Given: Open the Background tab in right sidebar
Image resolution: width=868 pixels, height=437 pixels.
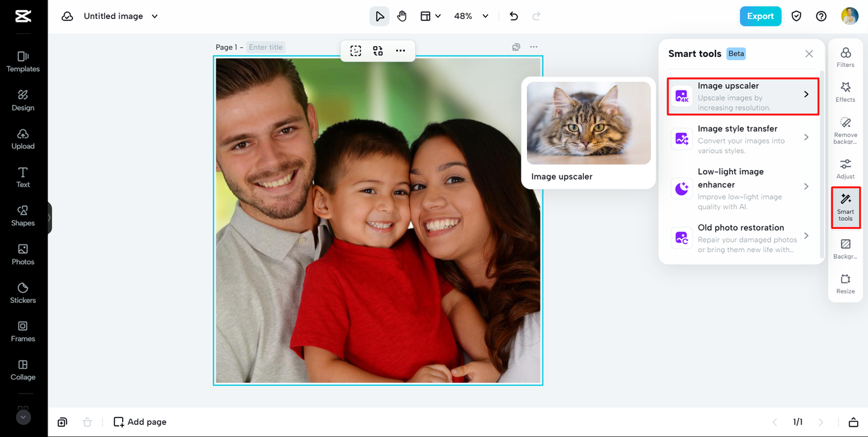Looking at the screenshot, I should pyautogui.click(x=846, y=249).
